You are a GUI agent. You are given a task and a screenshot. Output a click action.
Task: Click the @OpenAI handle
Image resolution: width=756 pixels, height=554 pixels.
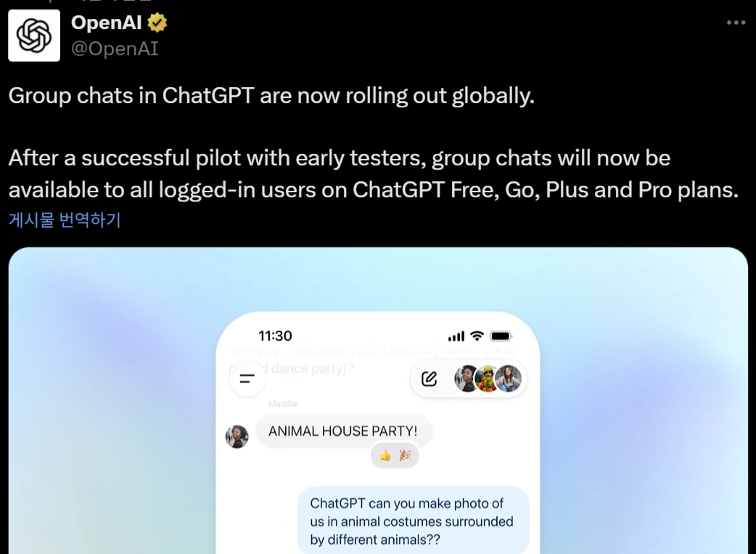115,49
